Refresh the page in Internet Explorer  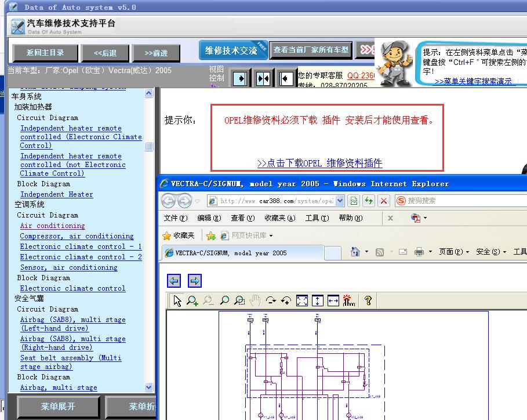[369, 201]
